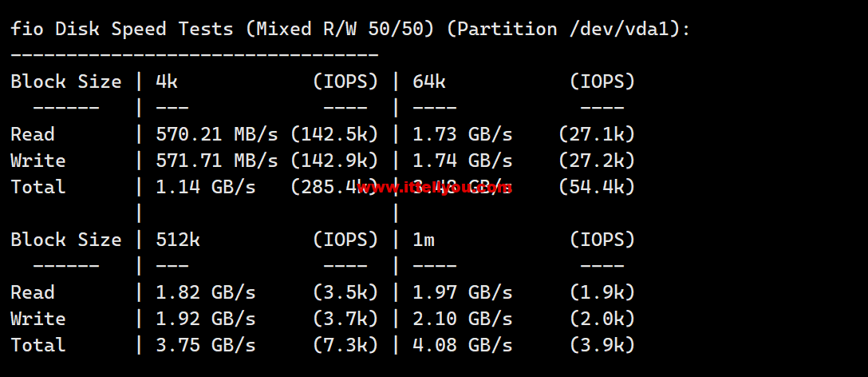
Task: Click the 1m block size label
Action: pos(424,240)
